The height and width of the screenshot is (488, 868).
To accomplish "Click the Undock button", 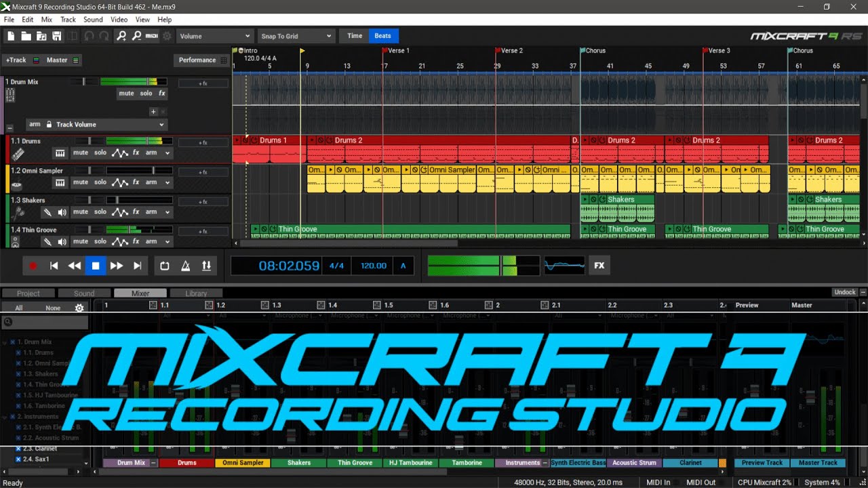I will [845, 292].
